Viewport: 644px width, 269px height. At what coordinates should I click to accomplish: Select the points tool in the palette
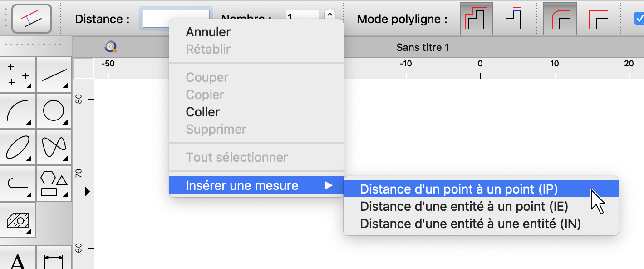(x=18, y=75)
